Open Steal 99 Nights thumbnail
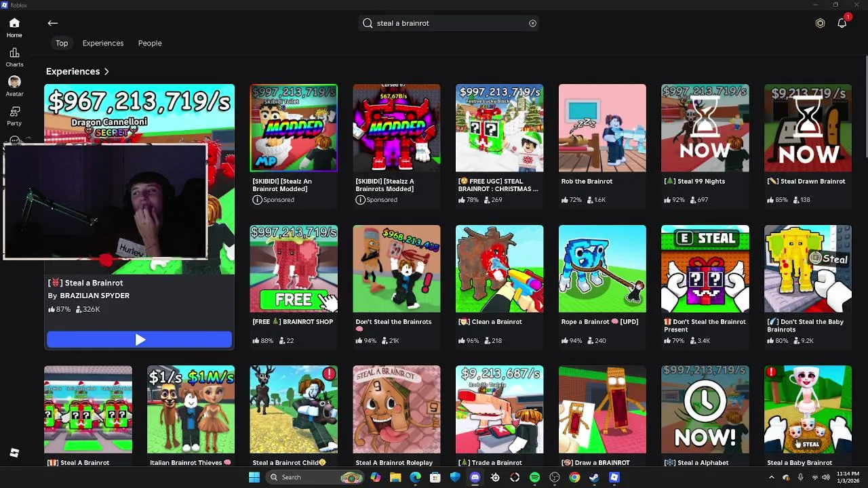The image size is (868, 488). pos(705,128)
